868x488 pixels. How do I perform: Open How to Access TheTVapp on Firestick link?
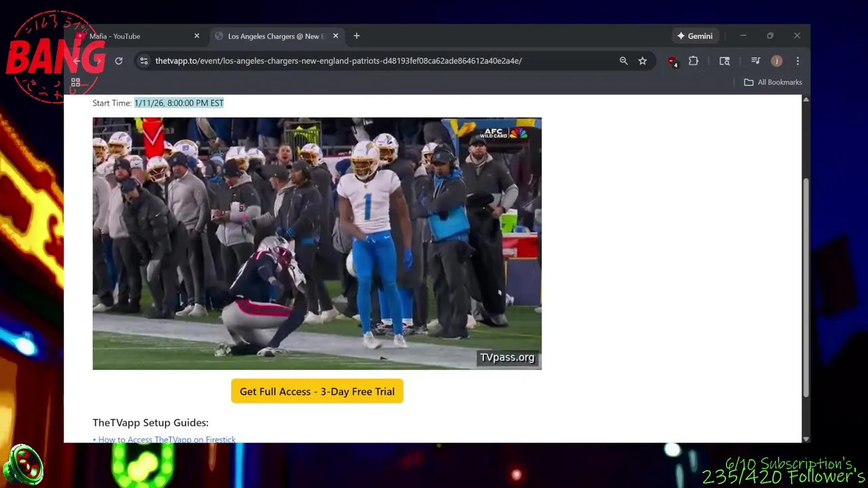point(167,439)
